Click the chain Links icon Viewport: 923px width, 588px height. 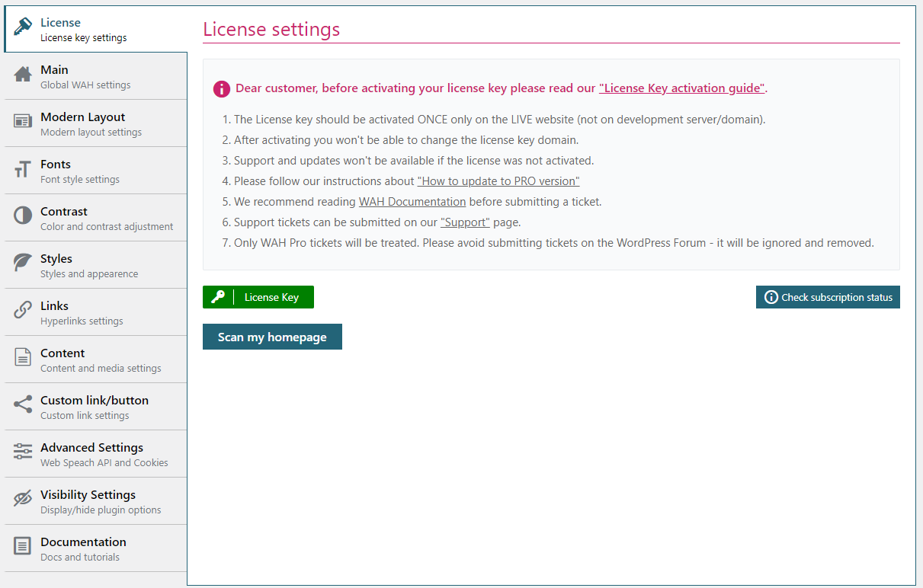[23, 312]
